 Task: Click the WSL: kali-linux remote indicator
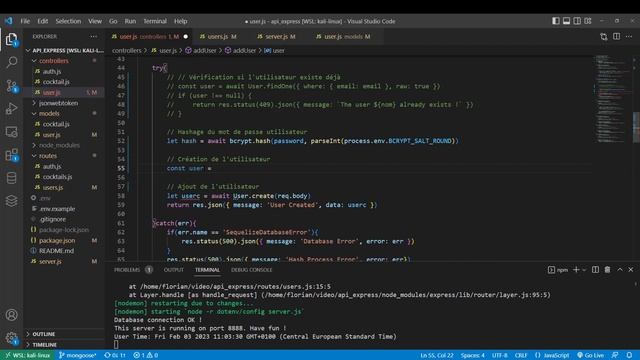point(27,355)
